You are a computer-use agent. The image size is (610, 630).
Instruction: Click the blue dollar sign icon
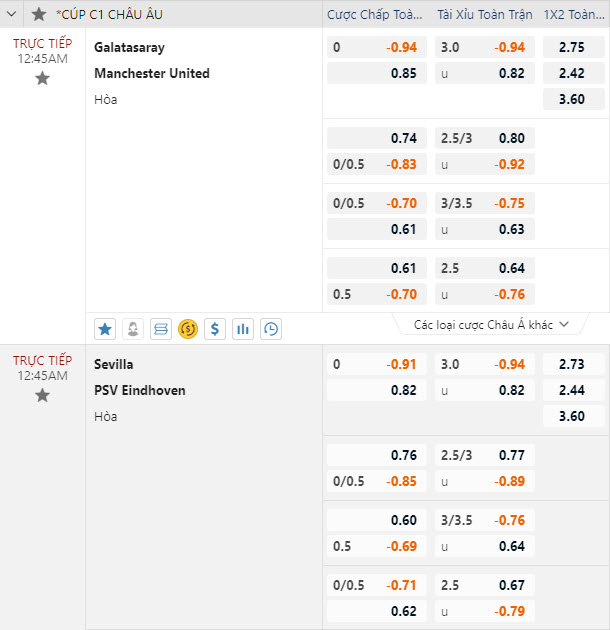point(215,329)
